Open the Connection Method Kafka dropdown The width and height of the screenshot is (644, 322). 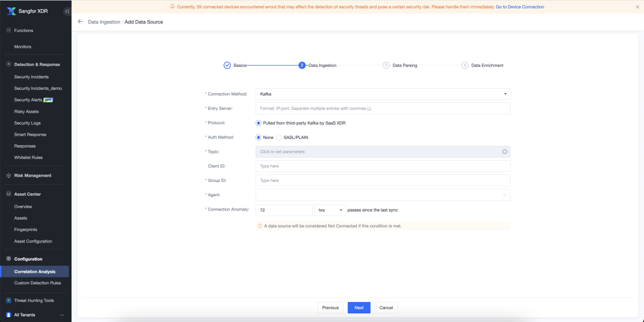[383, 94]
